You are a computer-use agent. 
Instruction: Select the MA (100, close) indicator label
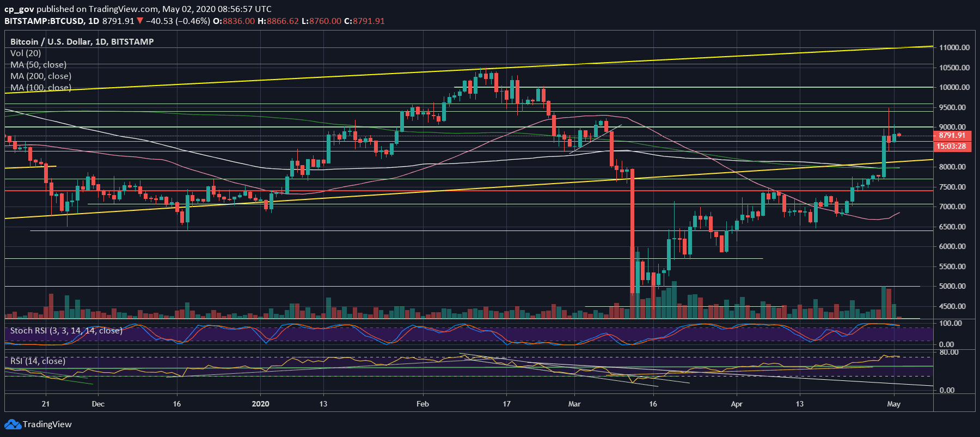coord(41,87)
